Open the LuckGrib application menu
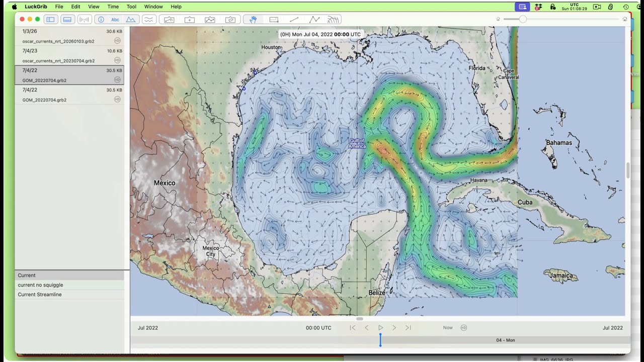 click(36, 7)
